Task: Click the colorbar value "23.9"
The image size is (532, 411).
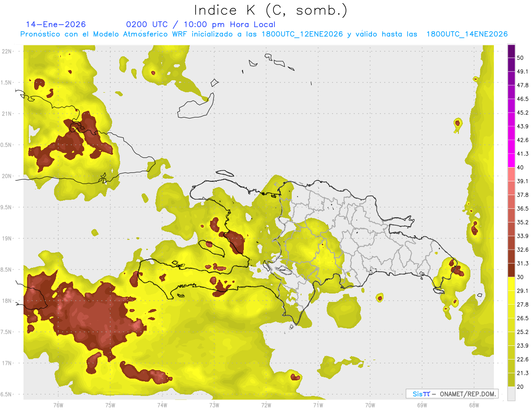Action: (523, 346)
